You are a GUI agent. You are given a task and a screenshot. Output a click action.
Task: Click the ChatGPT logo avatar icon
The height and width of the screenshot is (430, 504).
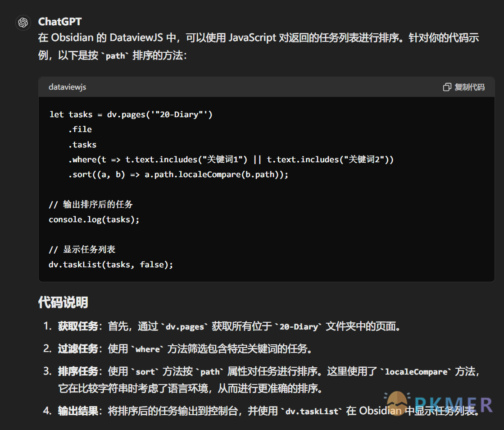(x=23, y=23)
